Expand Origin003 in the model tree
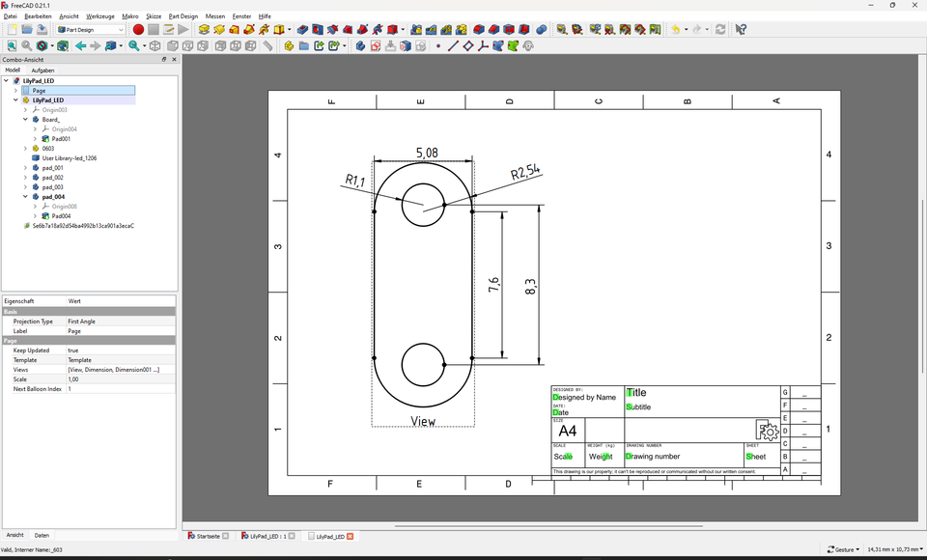 pos(24,110)
